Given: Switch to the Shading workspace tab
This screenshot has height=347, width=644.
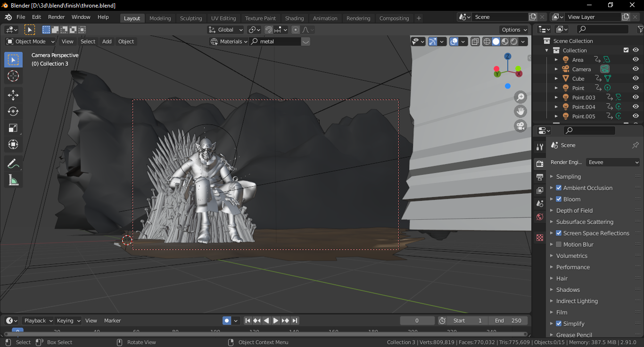Looking at the screenshot, I should (294, 18).
